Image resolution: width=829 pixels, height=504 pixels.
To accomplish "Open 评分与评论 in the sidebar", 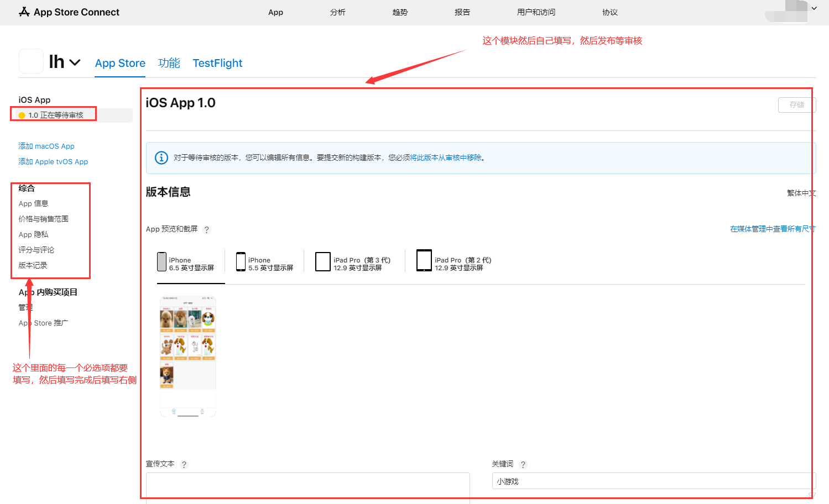I will click(37, 250).
